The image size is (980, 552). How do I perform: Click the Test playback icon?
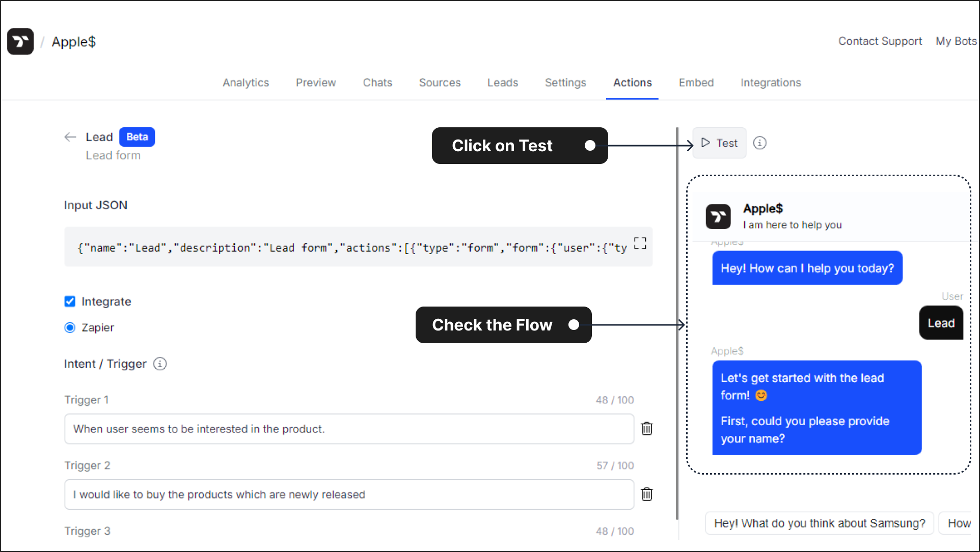[705, 143]
